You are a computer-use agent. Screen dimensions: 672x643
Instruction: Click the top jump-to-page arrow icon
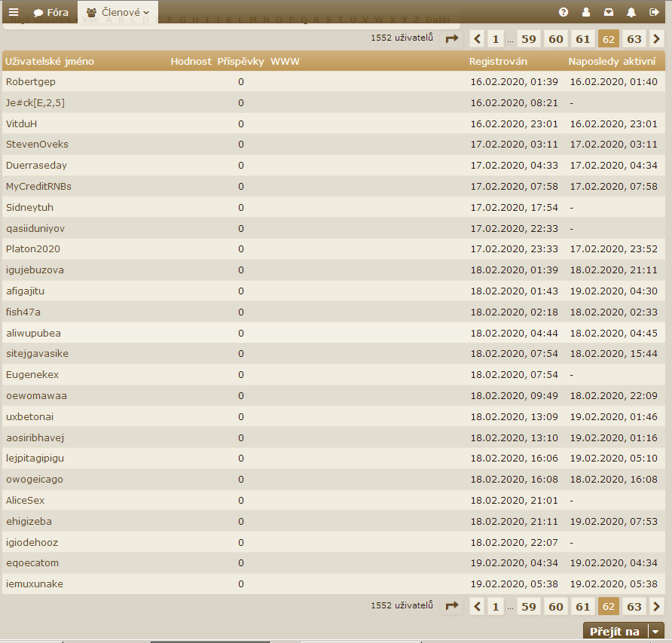coord(452,39)
